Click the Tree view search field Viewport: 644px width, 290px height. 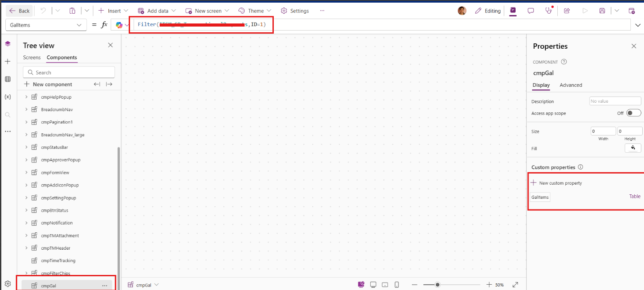tap(69, 72)
